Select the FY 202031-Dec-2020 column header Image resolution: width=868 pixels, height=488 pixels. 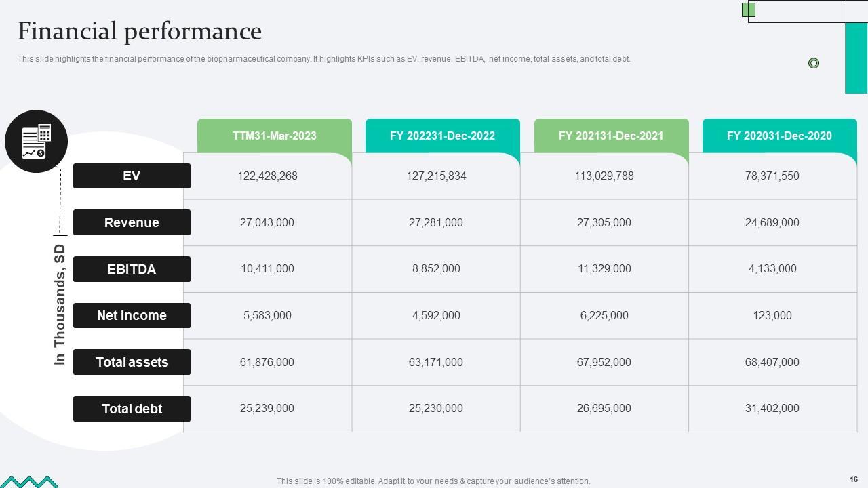click(779, 136)
